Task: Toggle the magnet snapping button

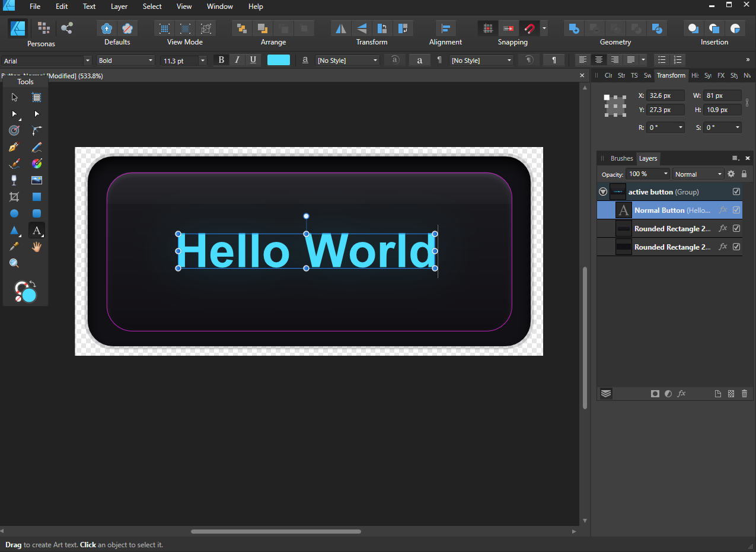Action: pos(528,28)
